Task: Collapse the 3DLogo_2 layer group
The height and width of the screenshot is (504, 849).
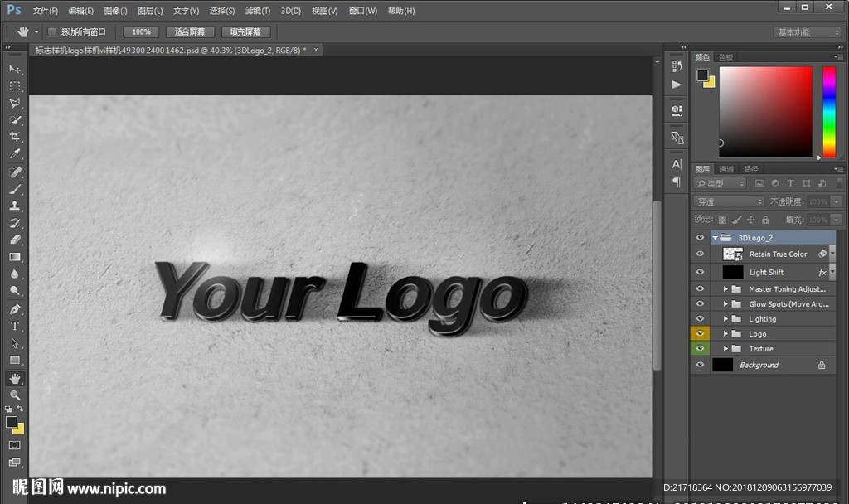Action: coord(716,238)
